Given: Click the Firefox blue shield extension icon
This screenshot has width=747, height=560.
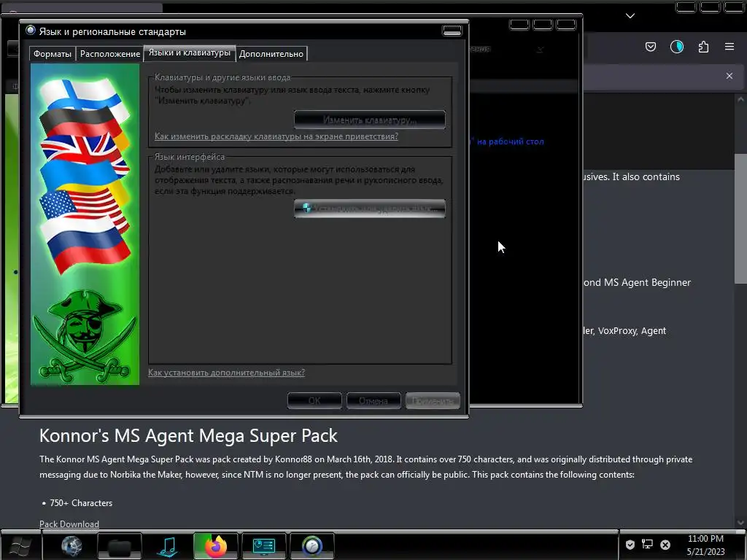Looking at the screenshot, I should pyautogui.click(x=677, y=47).
